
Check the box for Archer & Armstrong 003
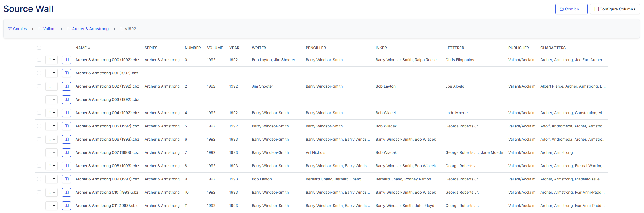[x=39, y=99]
